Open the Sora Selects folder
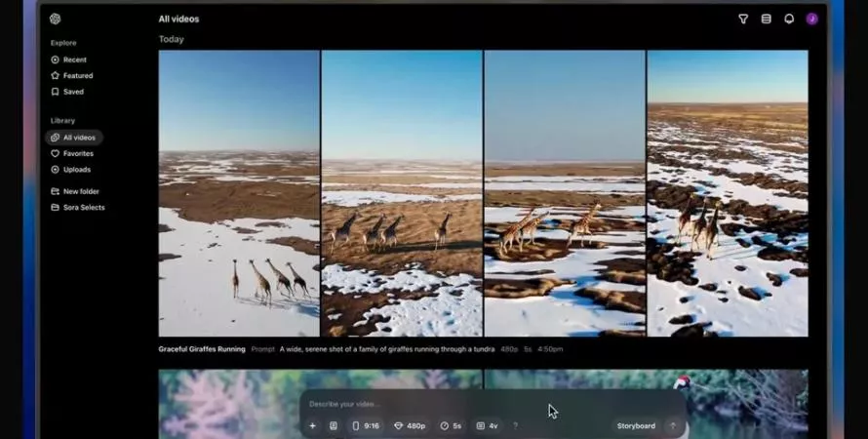Image resolution: width=868 pixels, height=439 pixels. [78, 208]
